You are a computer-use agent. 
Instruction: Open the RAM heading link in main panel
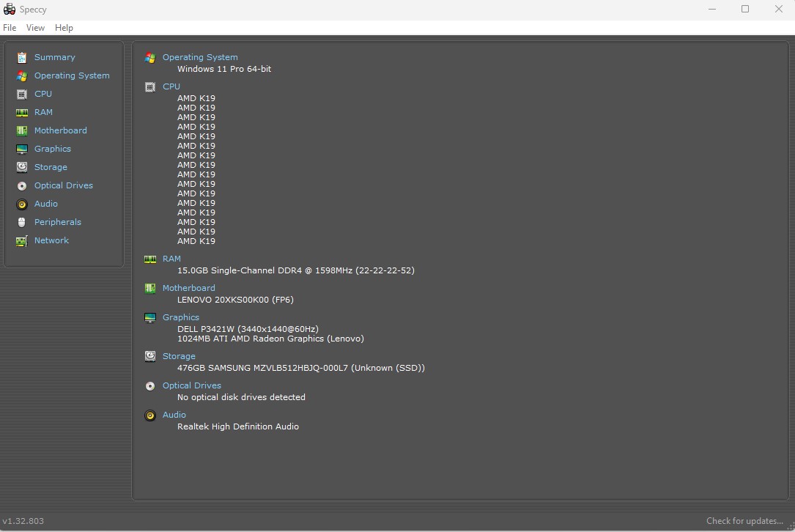point(172,259)
